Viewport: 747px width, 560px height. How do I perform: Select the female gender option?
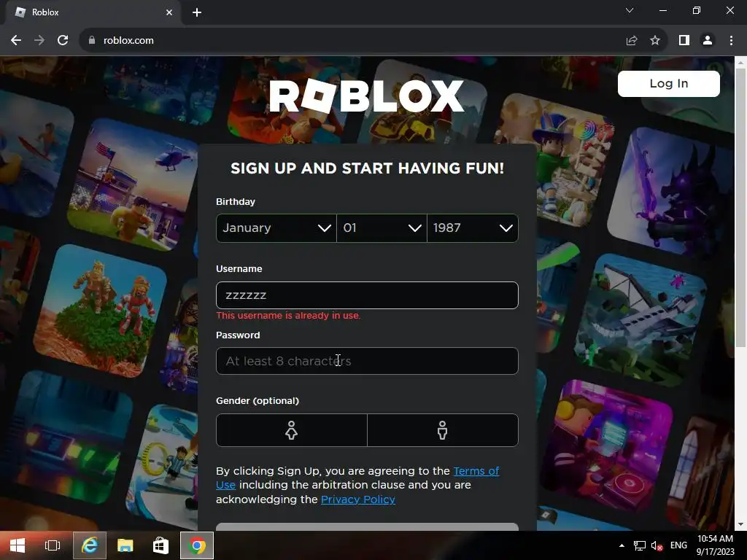click(292, 430)
